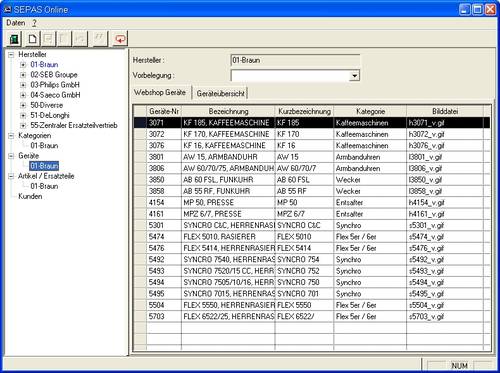
Task: Click the green exit door toolbar icon
Action: point(14,39)
